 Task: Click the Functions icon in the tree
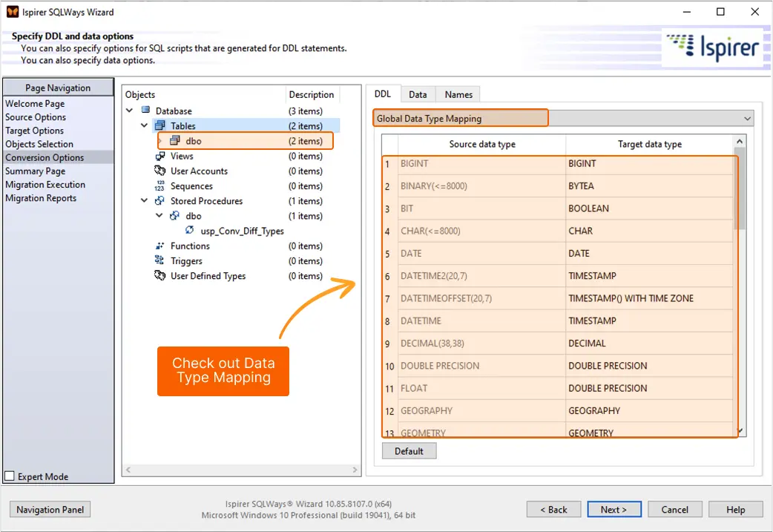point(159,246)
